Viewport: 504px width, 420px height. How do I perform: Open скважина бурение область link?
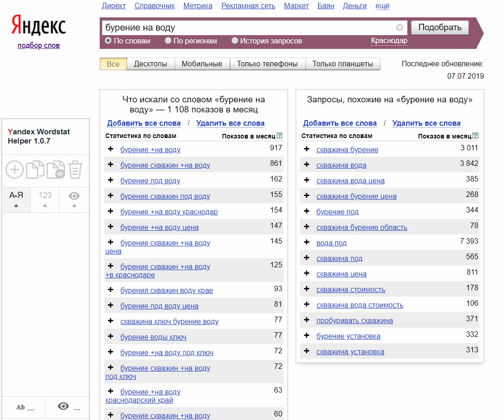point(362,227)
